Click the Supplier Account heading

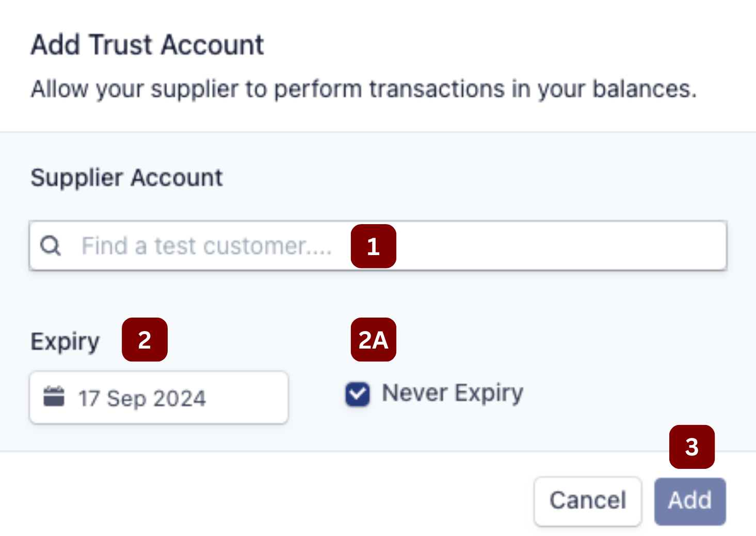[x=127, y=177]
